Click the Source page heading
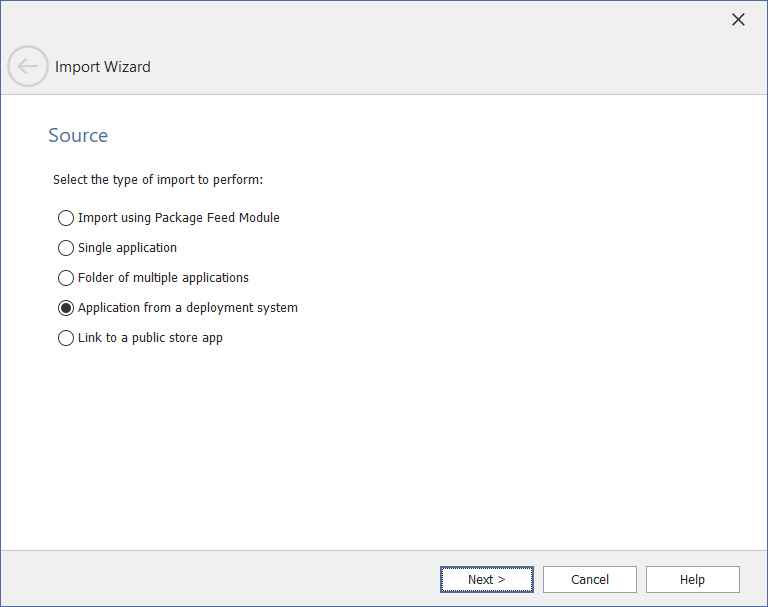 (x=78, y=136)
